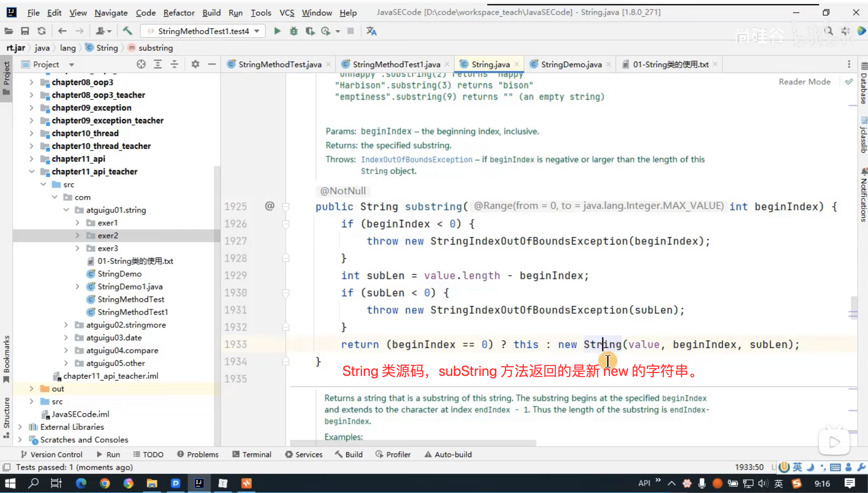
Task: Open the Refactor menu
Action: (179, 13)
